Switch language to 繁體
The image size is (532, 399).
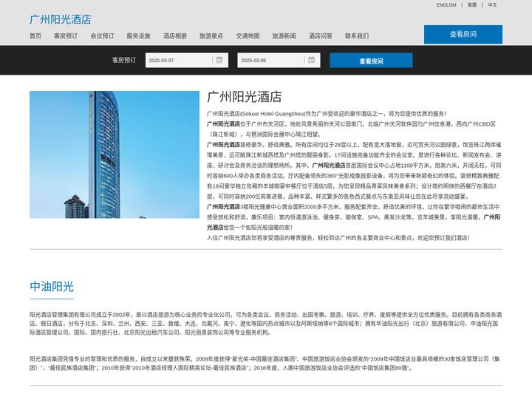click(x=472, y=4)
